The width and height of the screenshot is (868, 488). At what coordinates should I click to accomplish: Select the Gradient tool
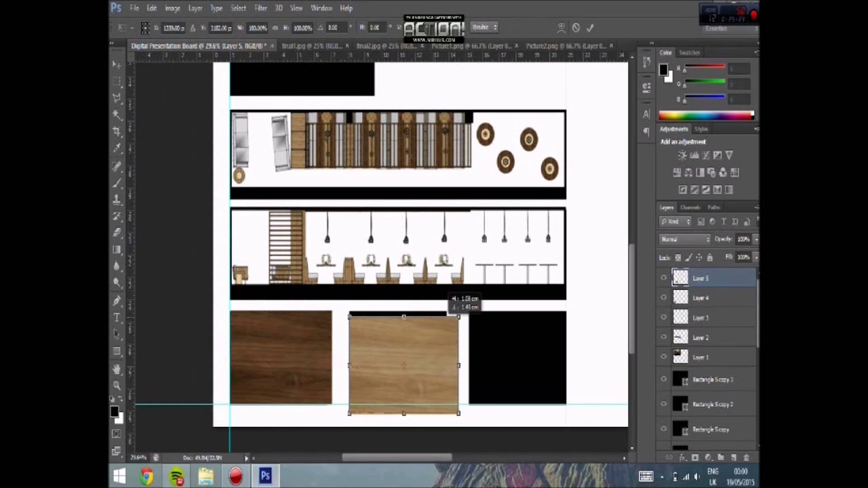tap(117, 249)
